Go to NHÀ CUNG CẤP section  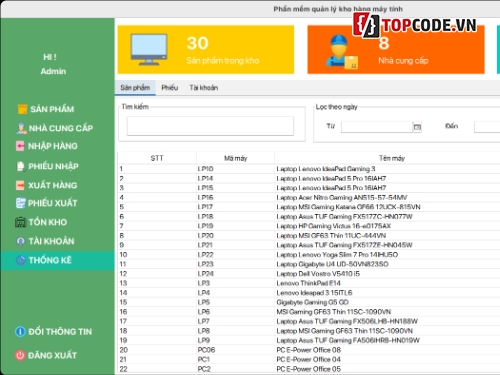click(61, 128)
